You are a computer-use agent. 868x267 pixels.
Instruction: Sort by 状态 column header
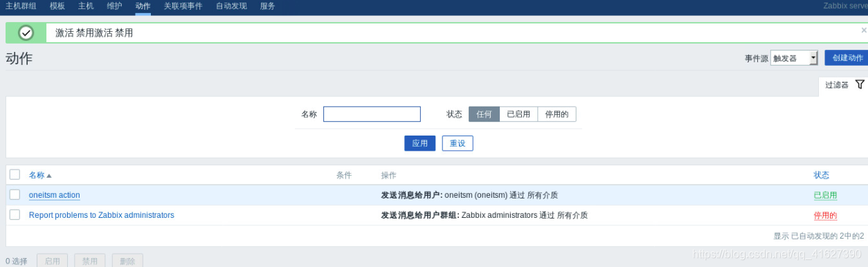(822, 176)
